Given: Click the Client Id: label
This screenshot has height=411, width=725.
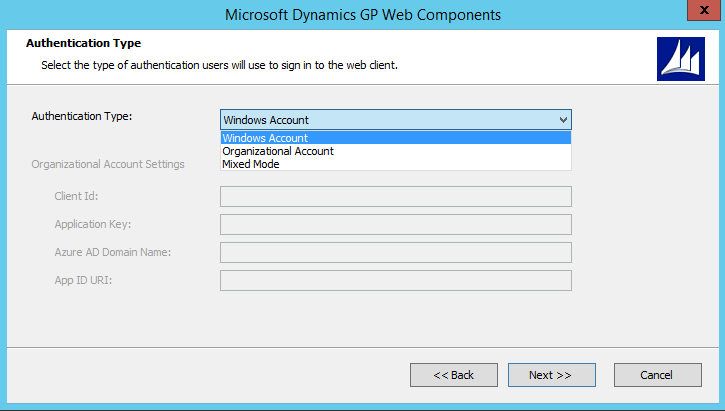Looking at the screenshot, I should pos(76,196).
